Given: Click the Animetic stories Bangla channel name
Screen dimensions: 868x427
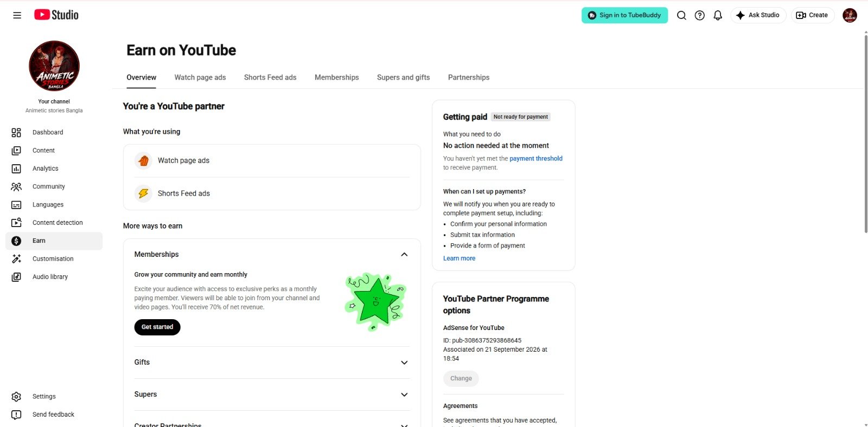Looking at the screenshot, I should click(x=54, y=111).
